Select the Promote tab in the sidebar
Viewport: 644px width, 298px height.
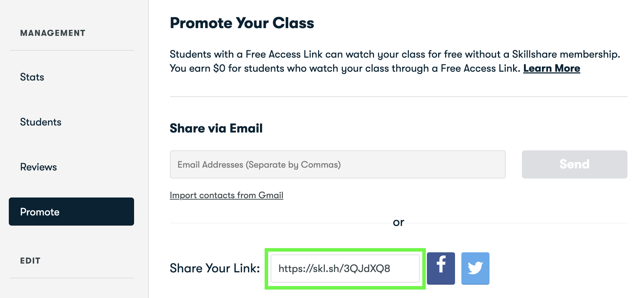pos(39,212)
